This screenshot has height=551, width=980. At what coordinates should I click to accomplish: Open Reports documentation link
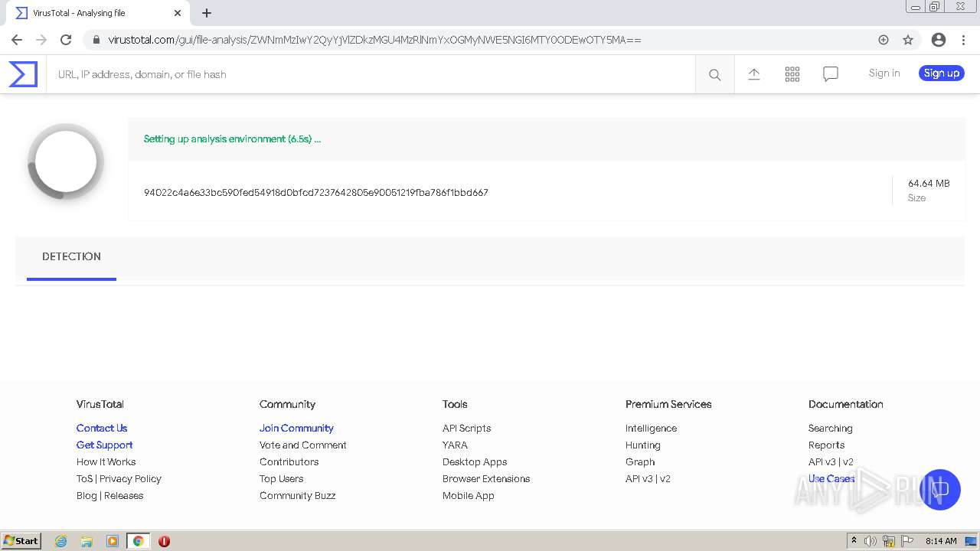pos(826,445)
